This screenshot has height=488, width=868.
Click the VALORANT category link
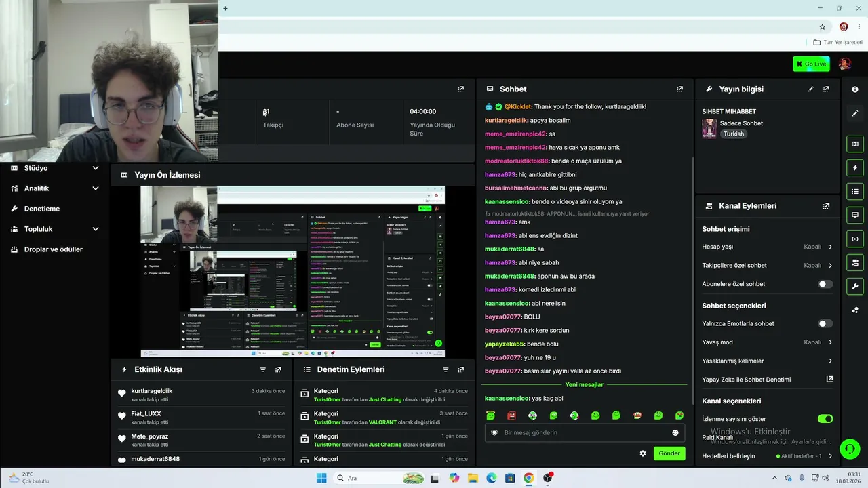coord(382,422)
